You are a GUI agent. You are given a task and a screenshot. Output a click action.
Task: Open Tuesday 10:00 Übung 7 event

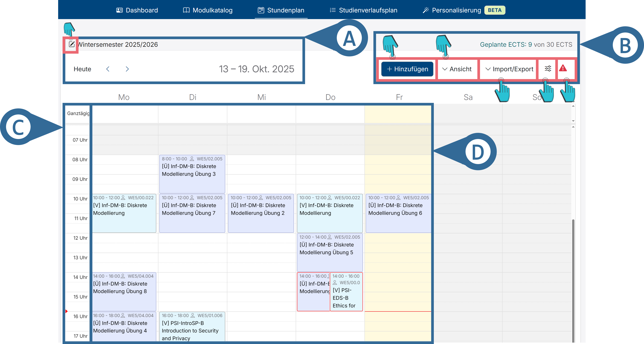(x=192, y=213)
